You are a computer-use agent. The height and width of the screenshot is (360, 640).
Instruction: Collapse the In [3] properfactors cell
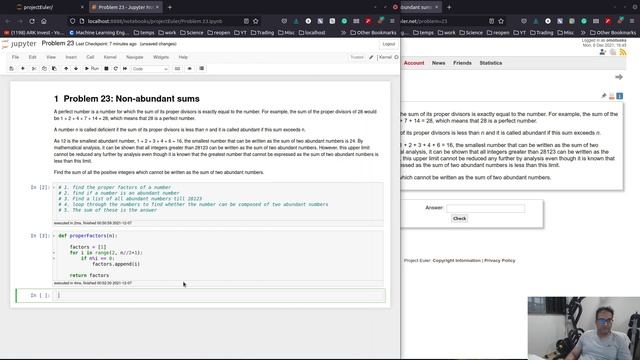54,236
